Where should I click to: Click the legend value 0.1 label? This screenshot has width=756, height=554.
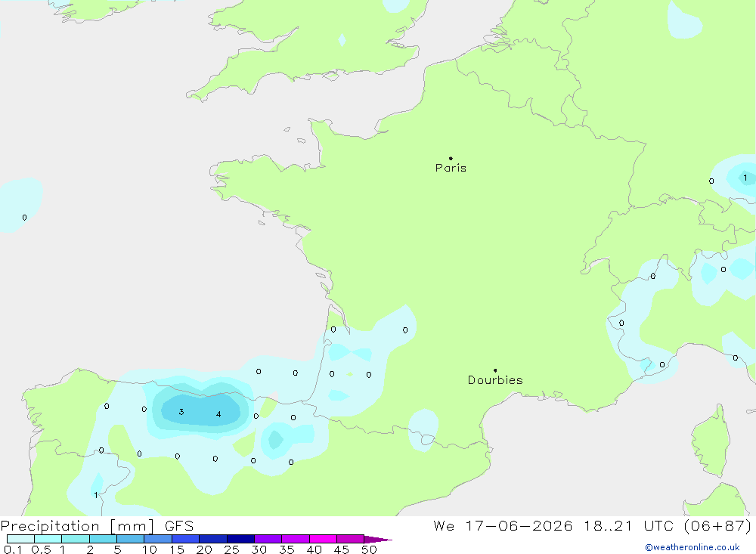click(13, 549)
